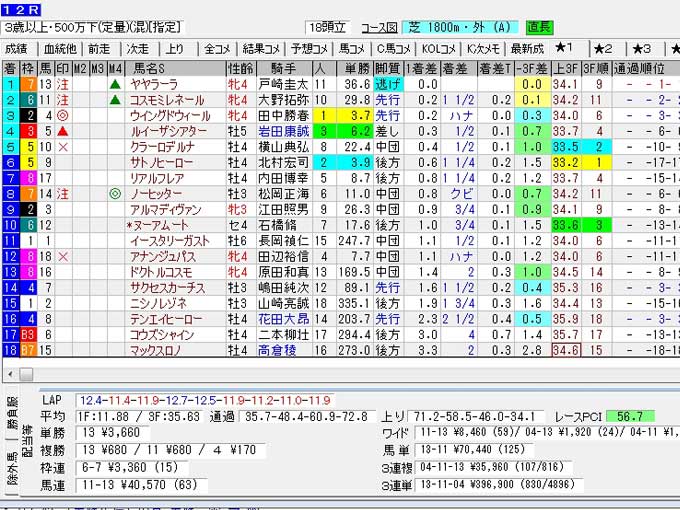Image resolution: width=680 pixels, height=510 pixels.
Task: Click the 注 mark for コスモミレネール
Action: tap(62, 100)
